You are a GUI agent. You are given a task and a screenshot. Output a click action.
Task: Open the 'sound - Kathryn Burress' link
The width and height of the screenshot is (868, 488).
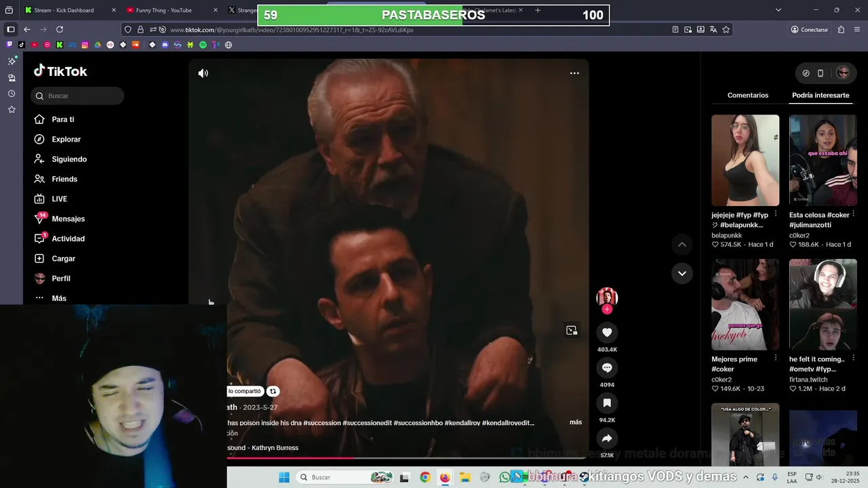pyautogui.click(x=262, y=448)
